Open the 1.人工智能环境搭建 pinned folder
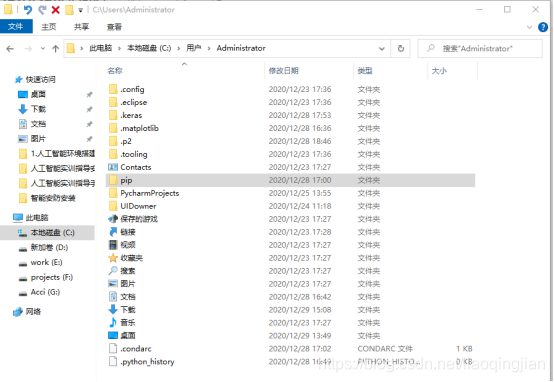The height and width of the screenshot is (382, 554). coord(57,153)
